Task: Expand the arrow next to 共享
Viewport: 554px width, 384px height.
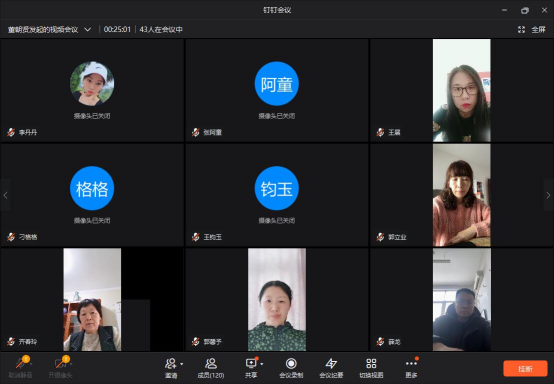Action: click(x=262, y=364)
